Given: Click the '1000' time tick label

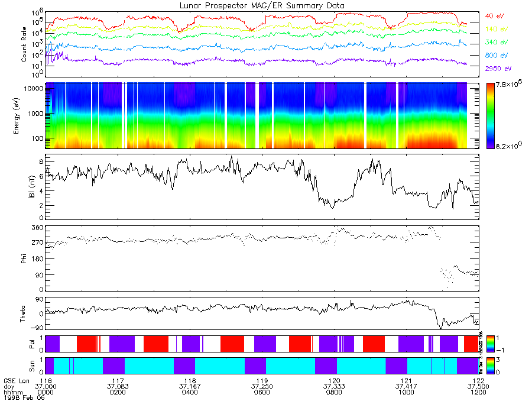Looking at the screenshot, I should (406, 392).
